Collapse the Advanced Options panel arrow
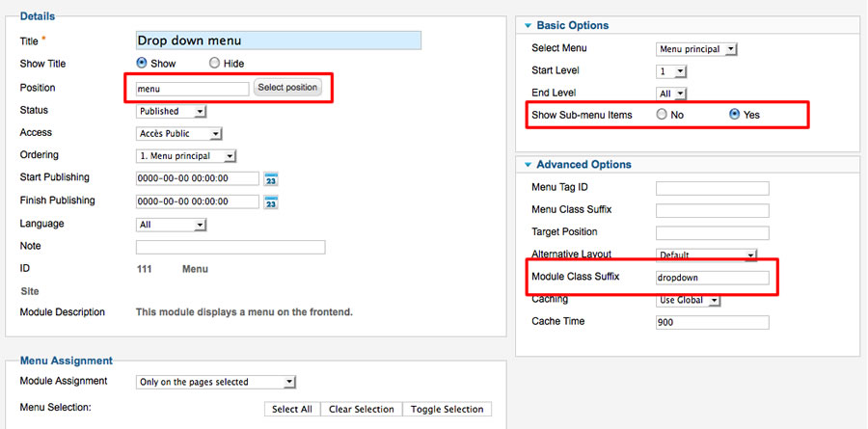 [x=528, y=165]
